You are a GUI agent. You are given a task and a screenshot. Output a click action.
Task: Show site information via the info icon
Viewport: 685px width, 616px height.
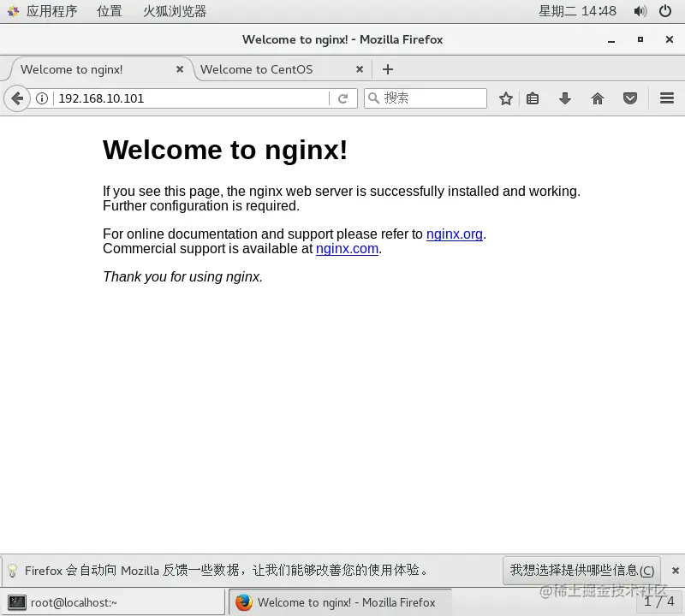[42, 98]
